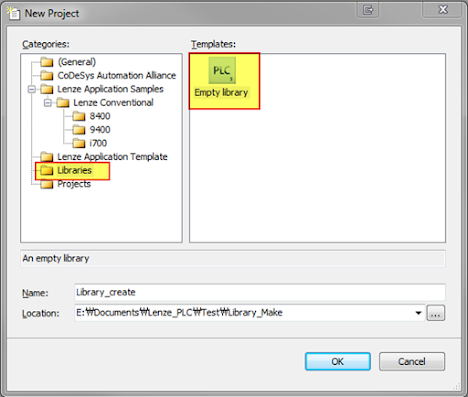
Task: Select Lenze Application Template label
Action: pyautogui.click(x=112, y=157)
